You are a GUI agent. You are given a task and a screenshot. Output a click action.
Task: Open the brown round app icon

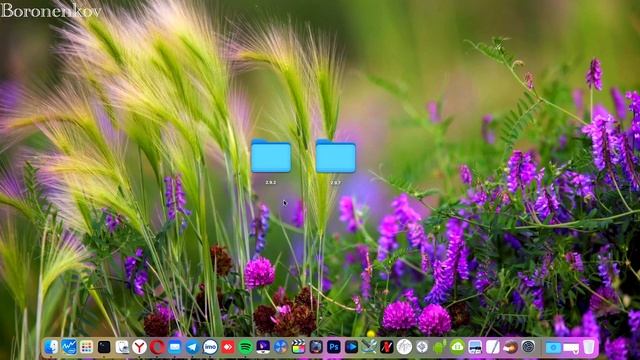[x=510, y=347]
